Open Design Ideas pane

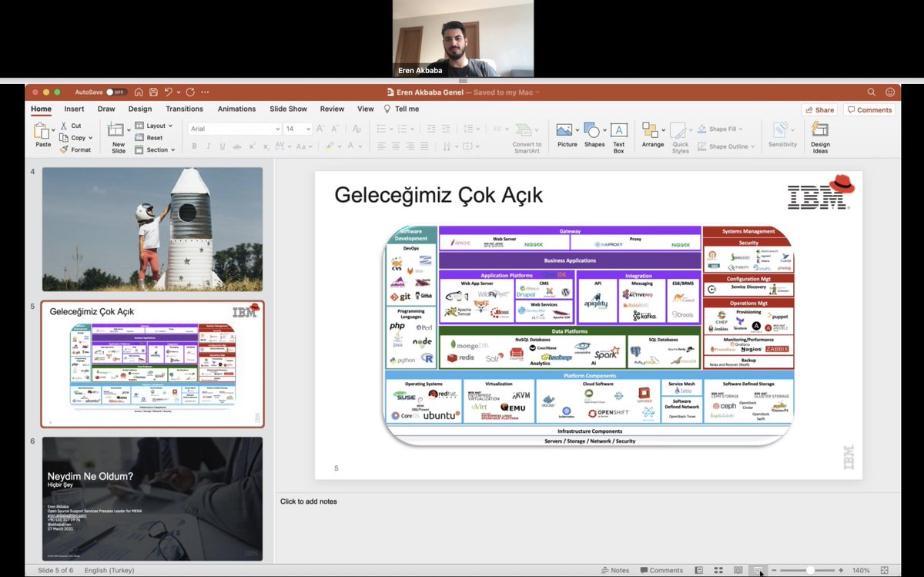pyautogui.click(x=820, y=137)
